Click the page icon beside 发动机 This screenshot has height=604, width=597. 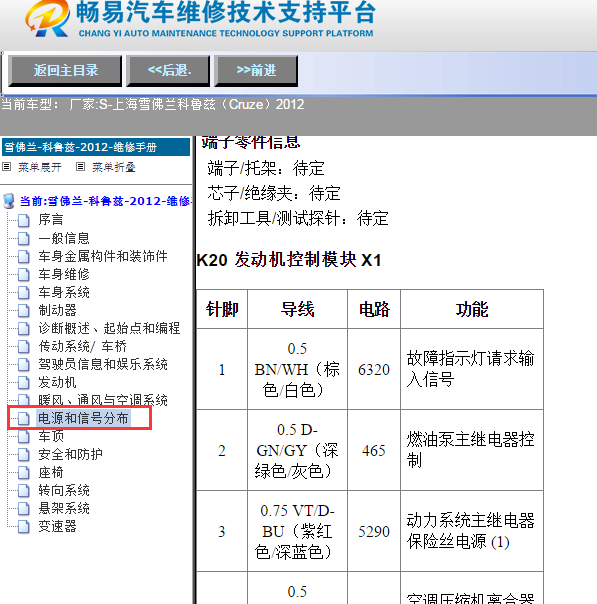(x=23, y=383)
